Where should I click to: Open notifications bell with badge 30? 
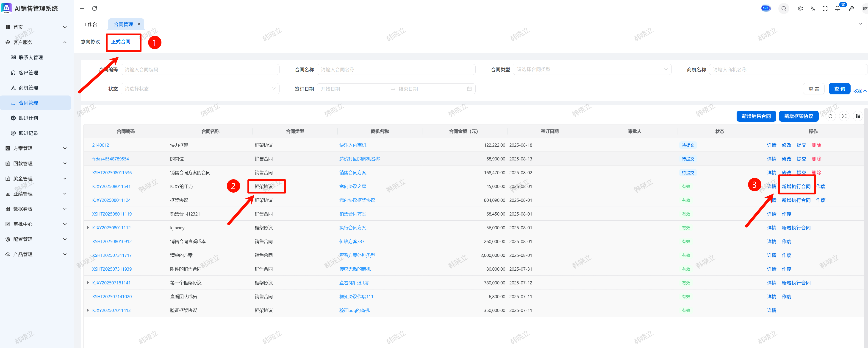837,9
